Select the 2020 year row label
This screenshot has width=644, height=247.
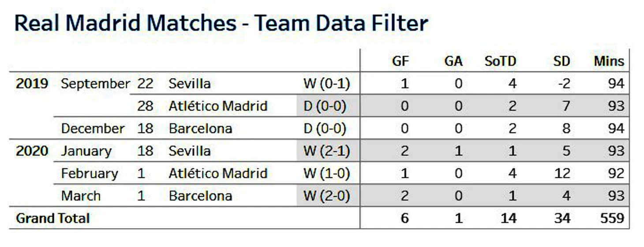coord(32,151)
